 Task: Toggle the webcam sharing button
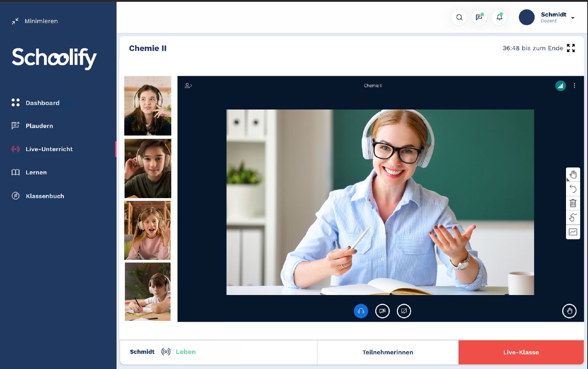[382, 311]
